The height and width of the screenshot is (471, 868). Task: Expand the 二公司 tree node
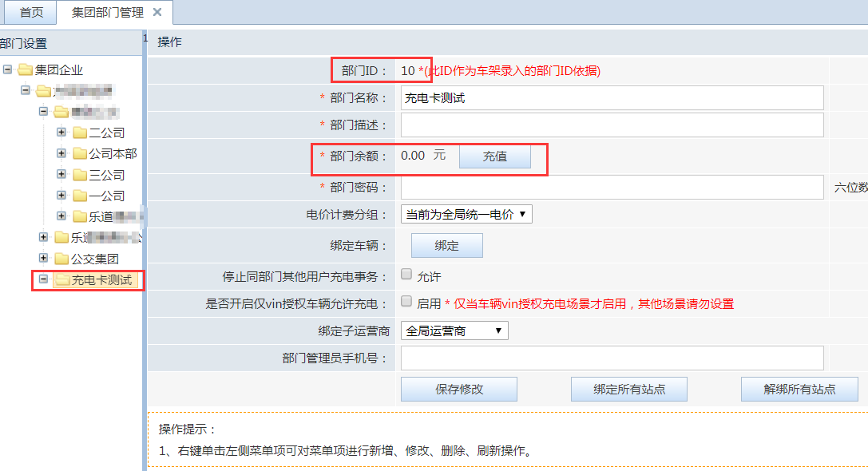click(61, 133)
